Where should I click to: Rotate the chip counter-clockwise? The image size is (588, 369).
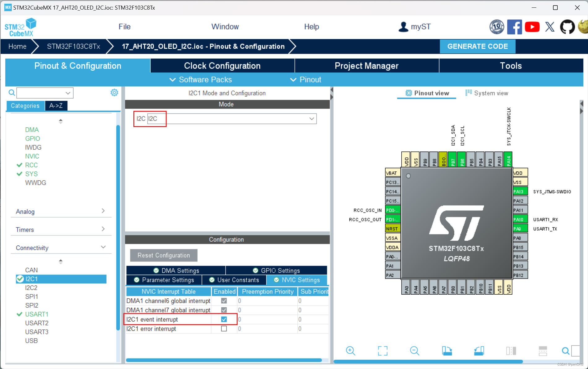click(479, 351)
